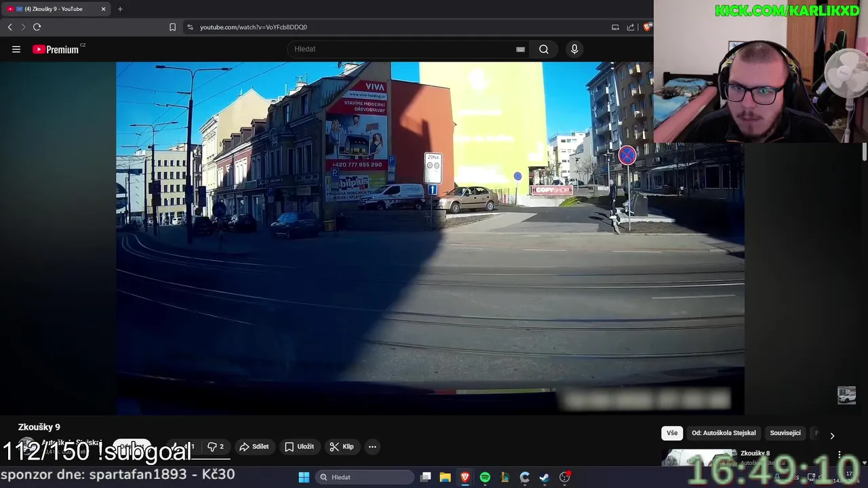Click the Windows taskbar Hledat search box

(365, 477)
